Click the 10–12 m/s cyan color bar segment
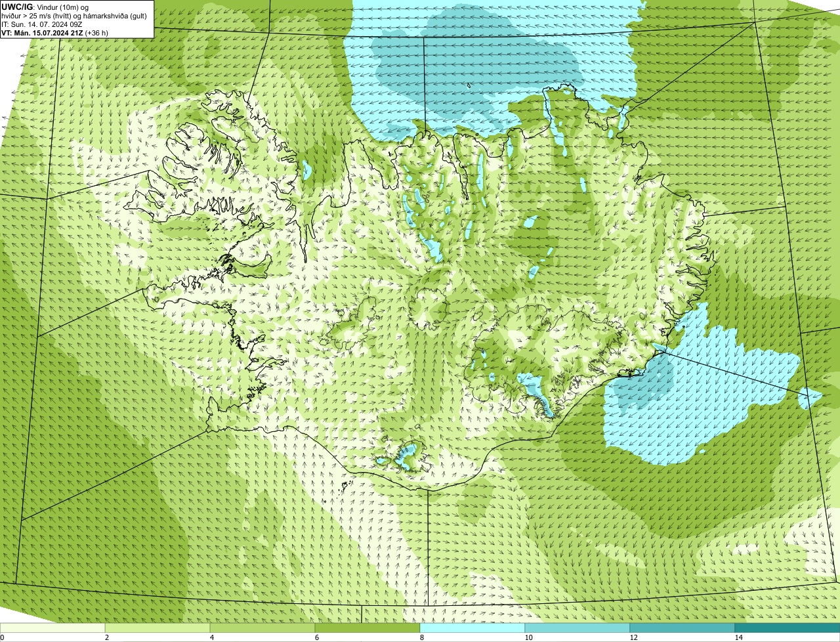Screen dimensions: 840x642 pyautogui.click(x=577, y=628)
